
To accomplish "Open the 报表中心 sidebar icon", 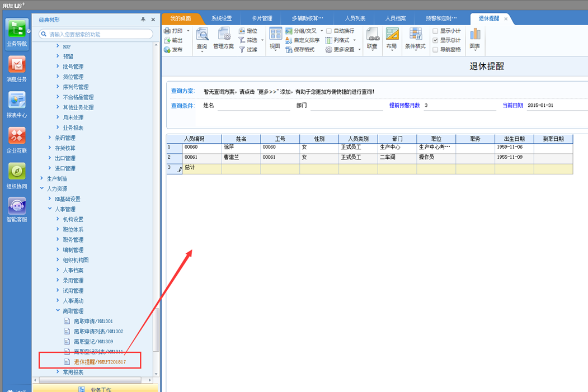I will coord(16,100).
